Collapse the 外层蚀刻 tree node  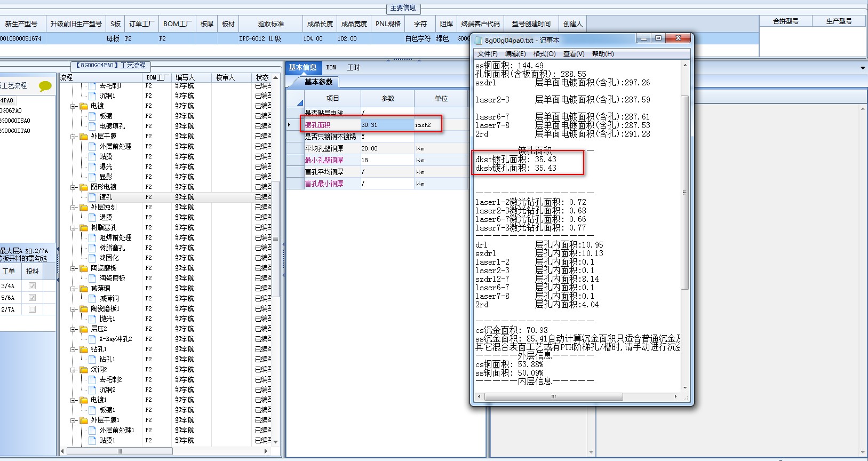[x=73, y=208]
